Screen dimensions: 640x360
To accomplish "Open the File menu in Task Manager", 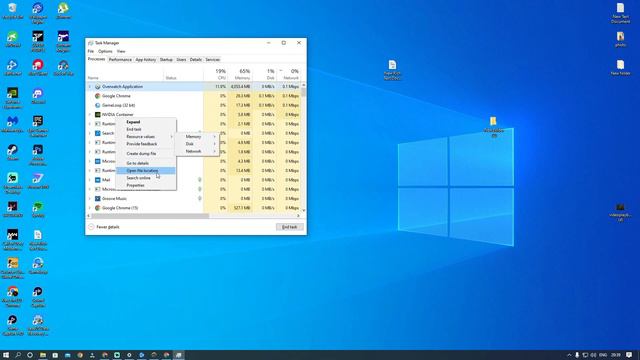I will (x=91, y=51).
